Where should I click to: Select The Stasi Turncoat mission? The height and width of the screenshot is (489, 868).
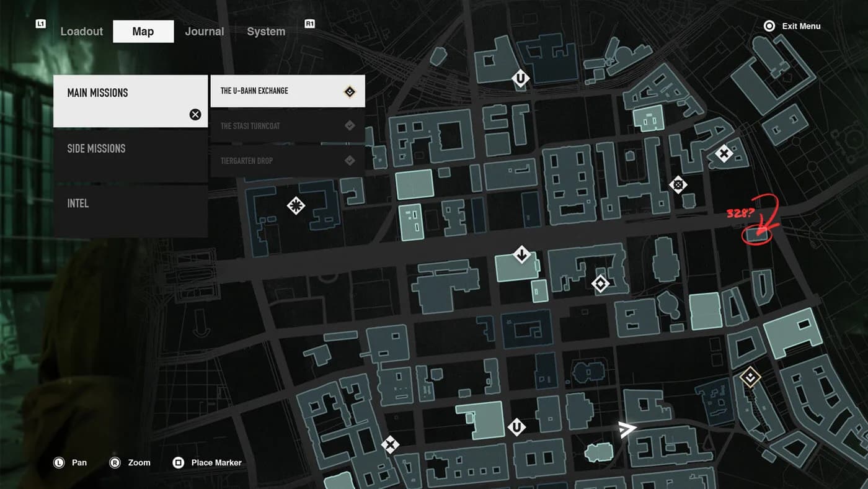point(288,126)
